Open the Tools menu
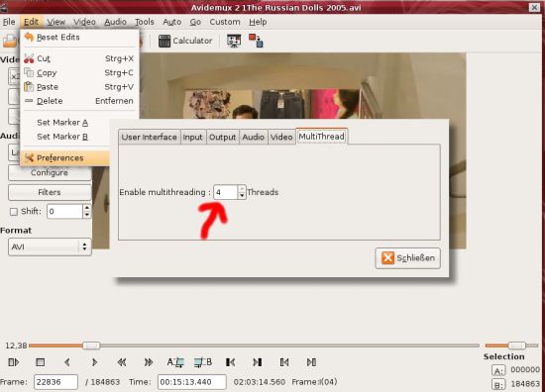 (145, 22)
